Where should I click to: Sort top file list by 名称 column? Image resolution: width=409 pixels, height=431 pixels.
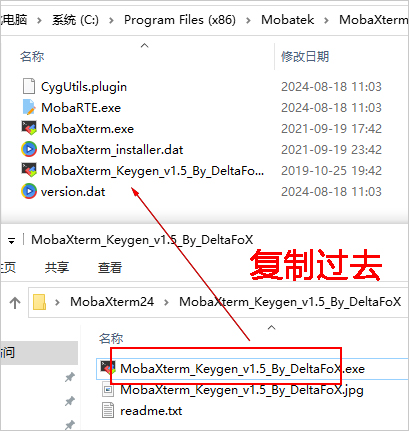coord(32,57)
